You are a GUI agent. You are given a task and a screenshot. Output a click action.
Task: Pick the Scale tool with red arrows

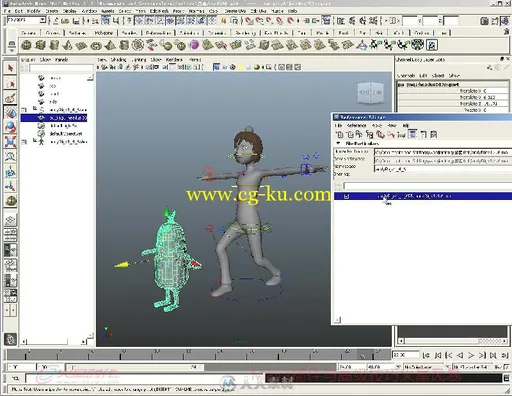10,142
